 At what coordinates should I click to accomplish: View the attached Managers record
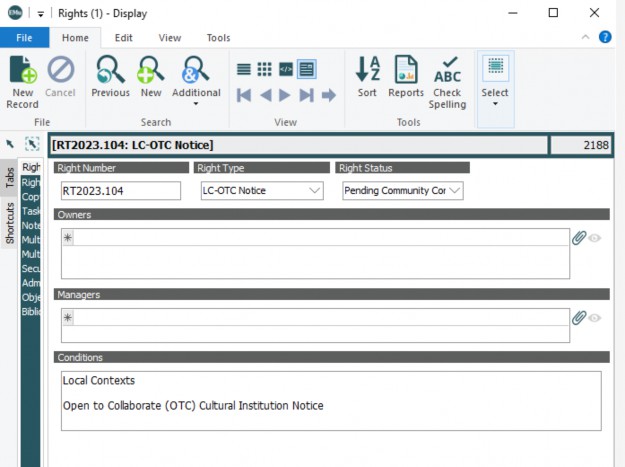[594, 318]
